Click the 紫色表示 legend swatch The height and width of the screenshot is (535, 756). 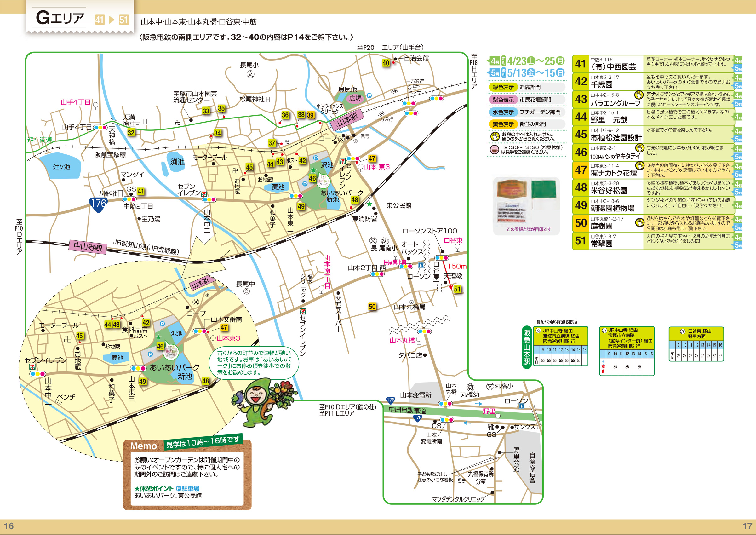pyautogui.click(x=503, y=100)
